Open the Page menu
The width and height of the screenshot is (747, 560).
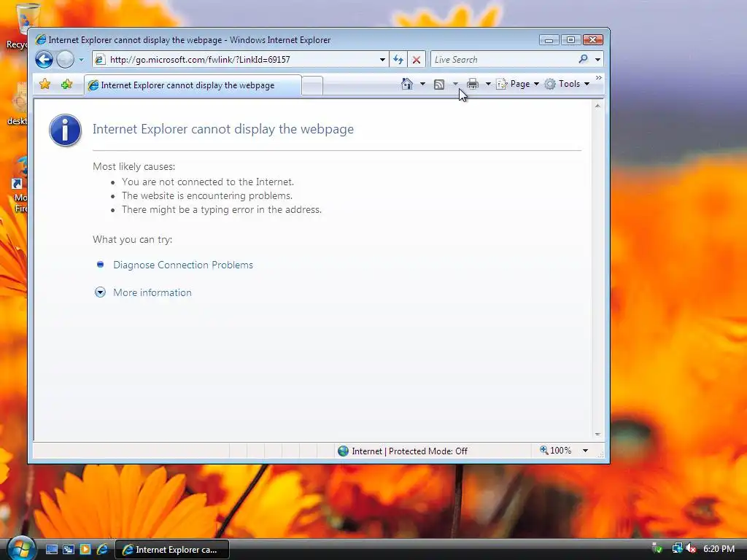517,84
